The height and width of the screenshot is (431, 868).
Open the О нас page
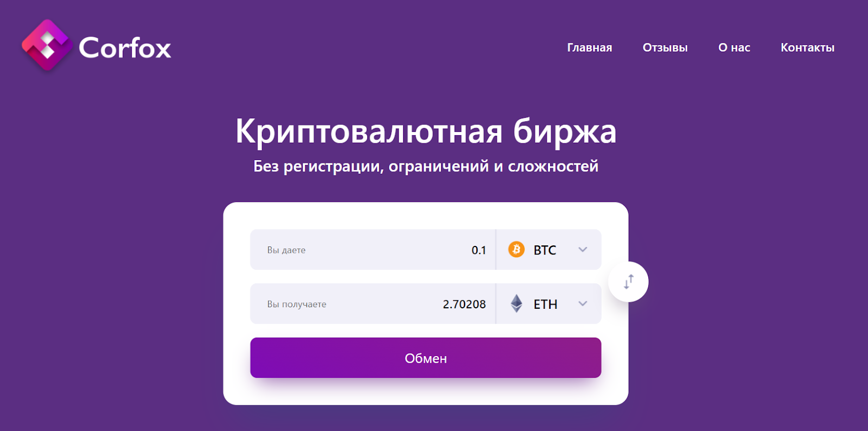734,48
